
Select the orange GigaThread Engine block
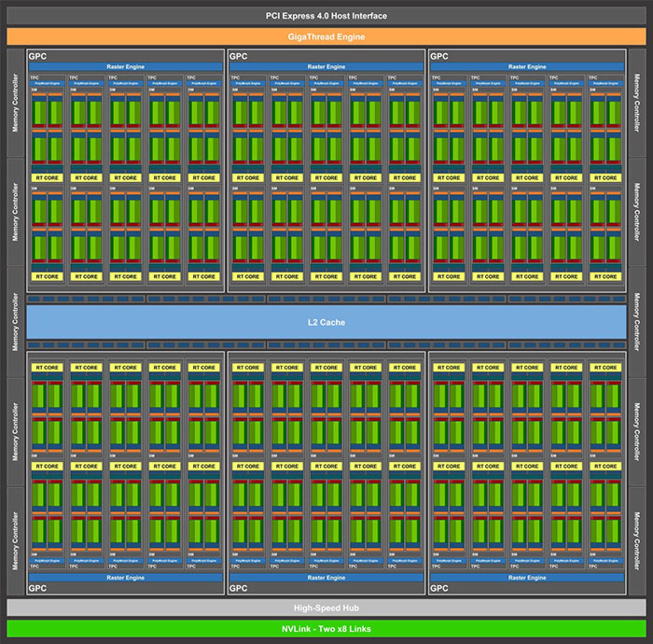click(326, 37)
